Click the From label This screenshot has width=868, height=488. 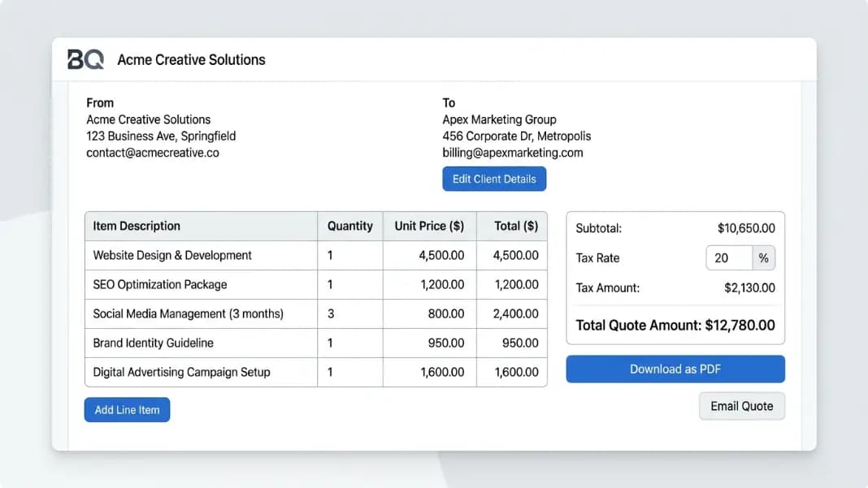coord(100,103)
